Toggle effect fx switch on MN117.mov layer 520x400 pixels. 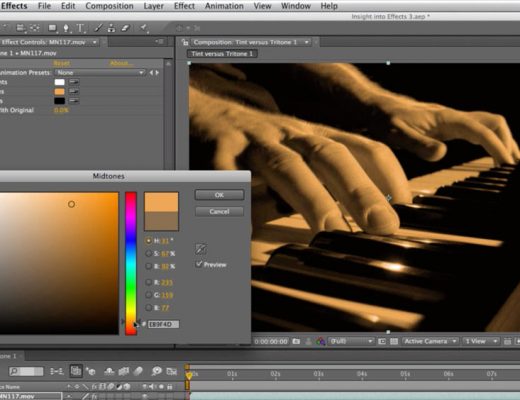pos(95,396)
